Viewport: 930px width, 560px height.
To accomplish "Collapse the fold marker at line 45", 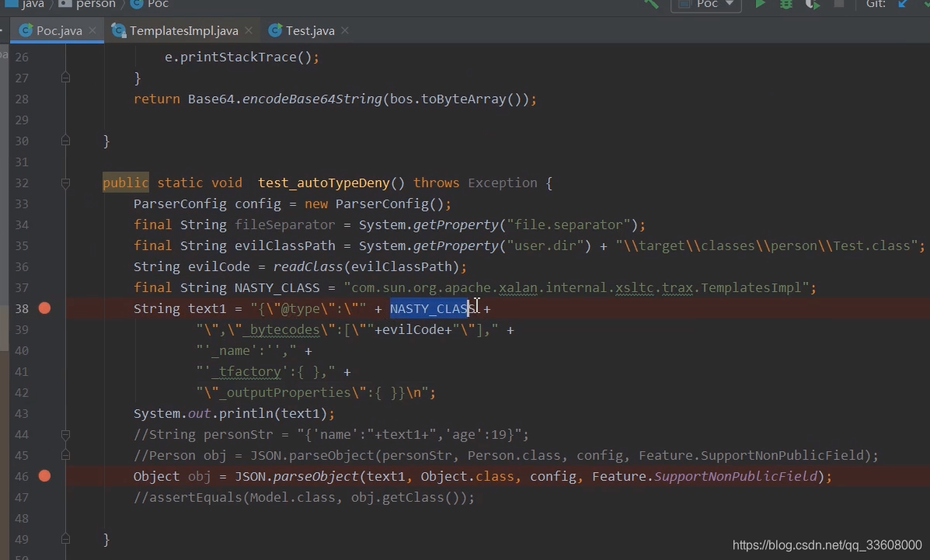I will pyautogui.click(x=66, y=455).
